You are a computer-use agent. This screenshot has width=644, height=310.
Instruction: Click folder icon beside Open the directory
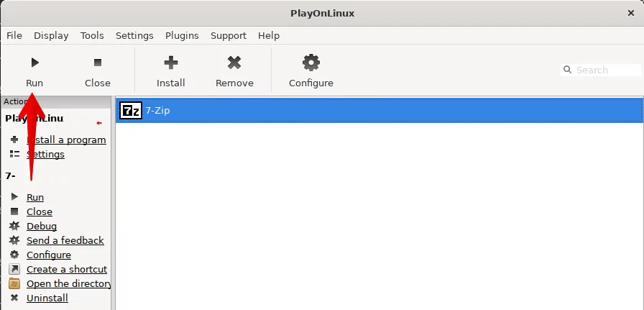14,283
